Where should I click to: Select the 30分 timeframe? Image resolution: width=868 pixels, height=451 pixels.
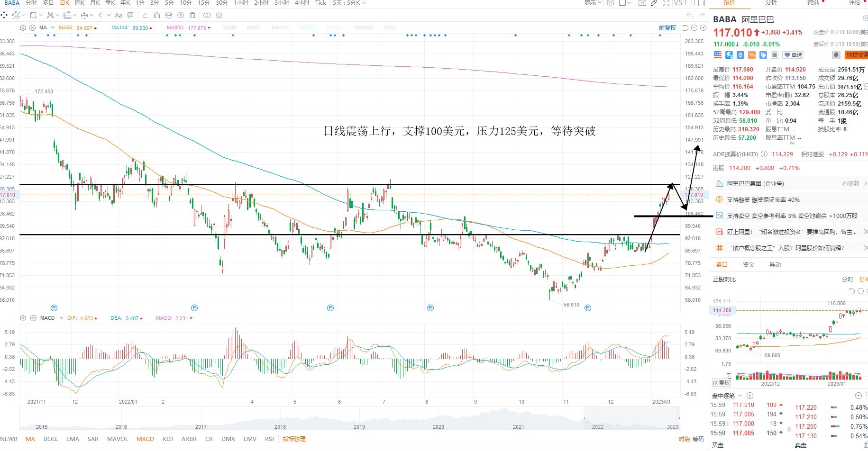[222, 3]
